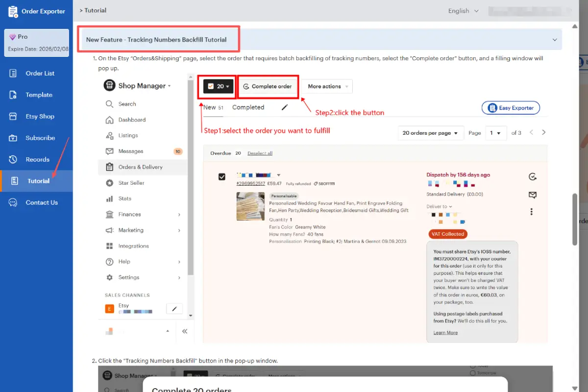588x392 pixels.
Task: Open the 20 orders per page dropdown
Action: pyautogui.click(x=430, y=133)
